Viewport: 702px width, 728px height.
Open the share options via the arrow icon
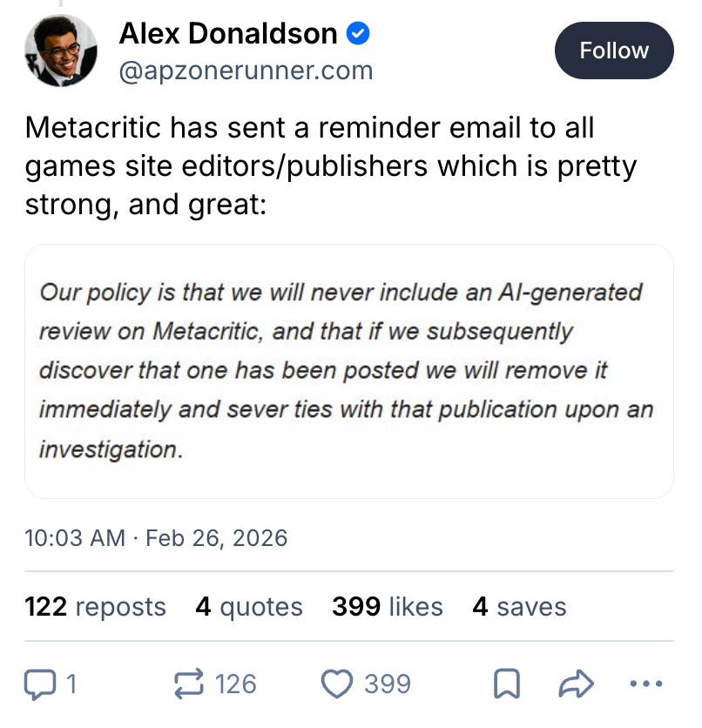coord(574,684)
